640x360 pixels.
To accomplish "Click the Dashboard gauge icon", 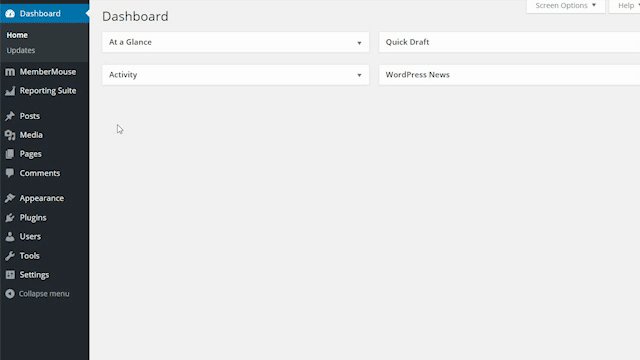I will click(10, 13).
